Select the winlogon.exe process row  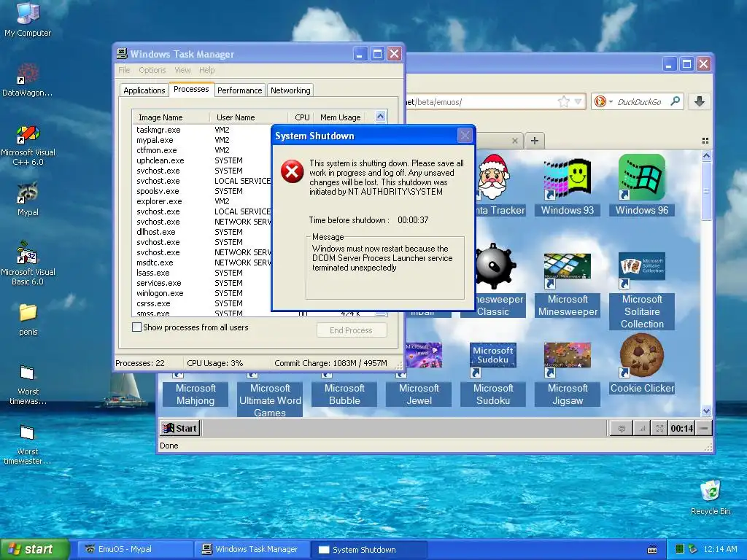click(x=202, y=293)
